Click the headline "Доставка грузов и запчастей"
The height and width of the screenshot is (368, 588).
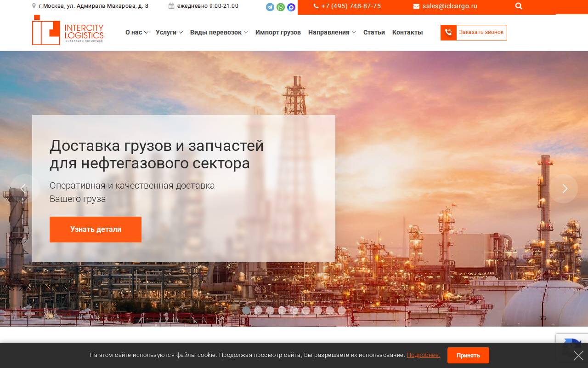157,145
